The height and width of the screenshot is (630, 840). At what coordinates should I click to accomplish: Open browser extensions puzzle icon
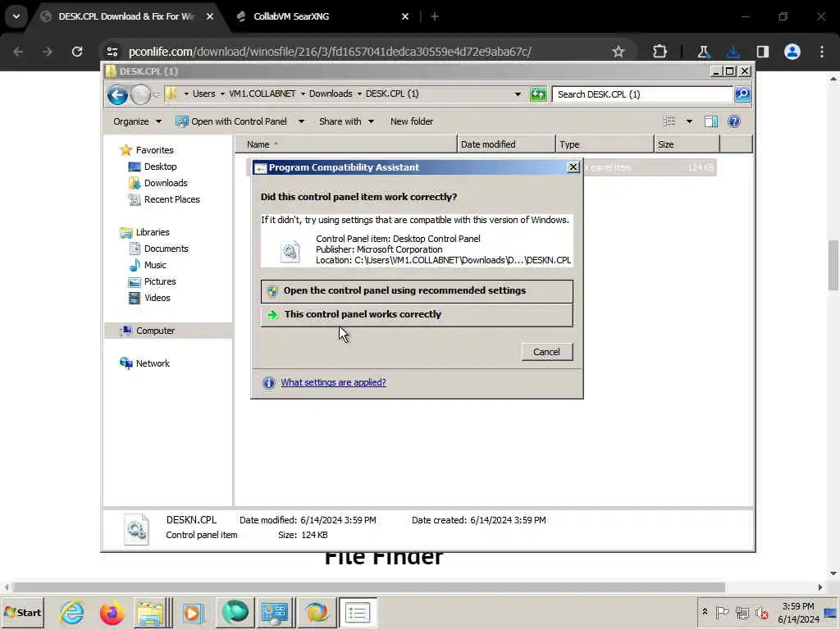point(660,52)
